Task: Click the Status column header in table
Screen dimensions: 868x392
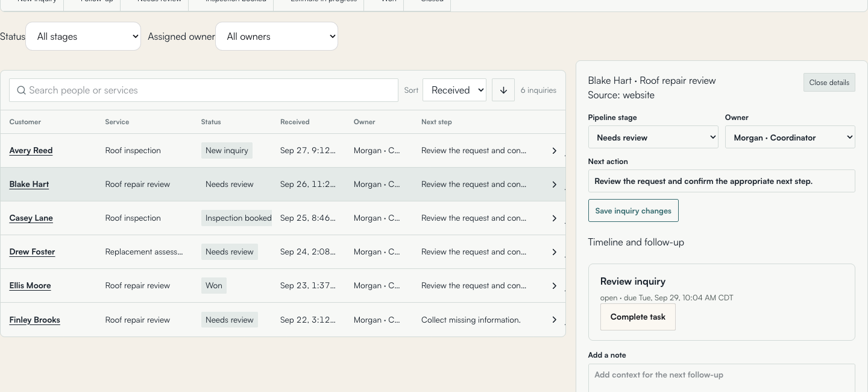Action: click(x=211, y=122)
